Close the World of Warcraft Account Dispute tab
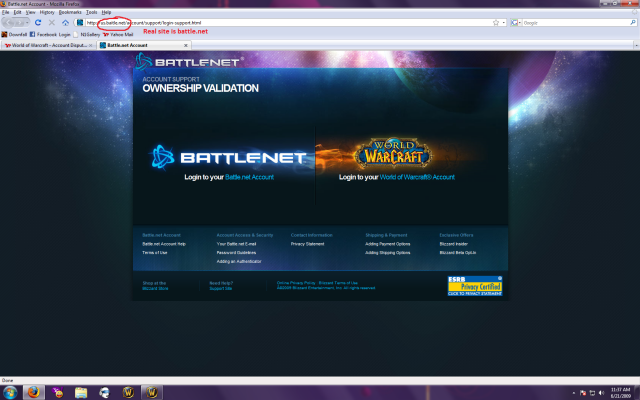Viewport: 640px width, 400px height. click(x=91, y=45)
